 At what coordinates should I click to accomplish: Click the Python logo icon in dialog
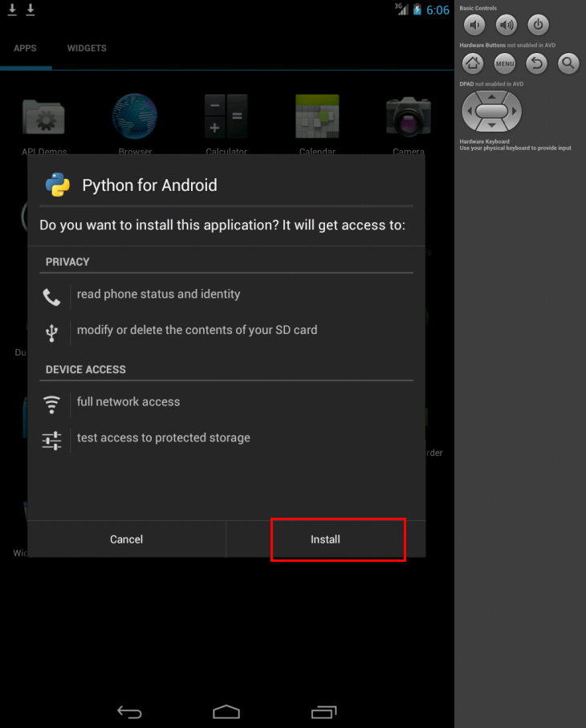[58, 185]
